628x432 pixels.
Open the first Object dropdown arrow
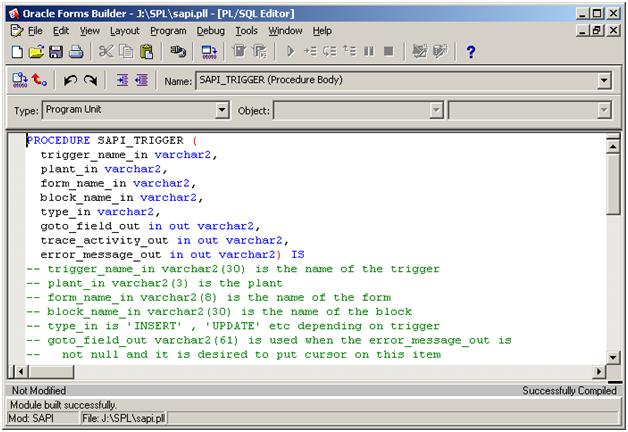coord(436,110)
